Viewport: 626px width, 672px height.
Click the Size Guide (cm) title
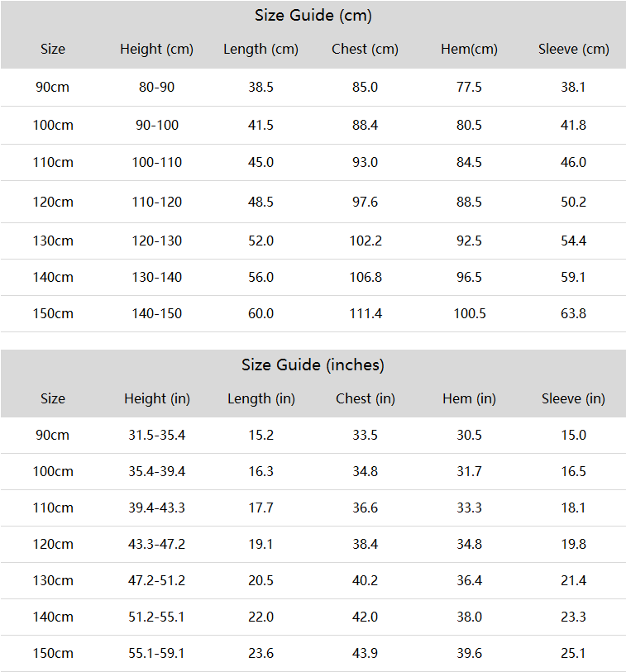(313, 16)
